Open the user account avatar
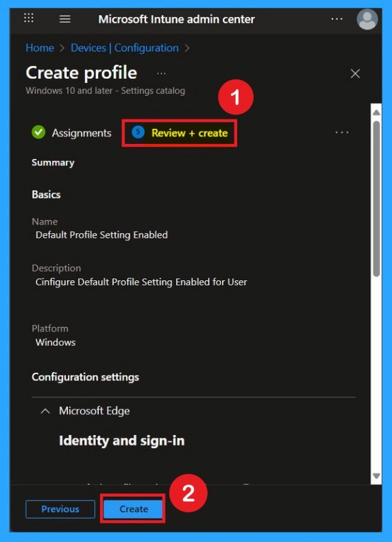392x542 pixels. 367,19
